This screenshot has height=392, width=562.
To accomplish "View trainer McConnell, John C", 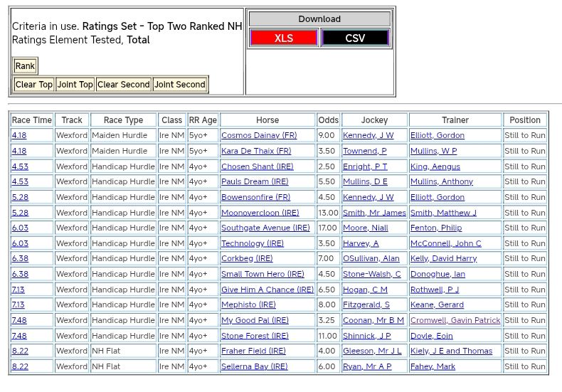I will point(445,243).
